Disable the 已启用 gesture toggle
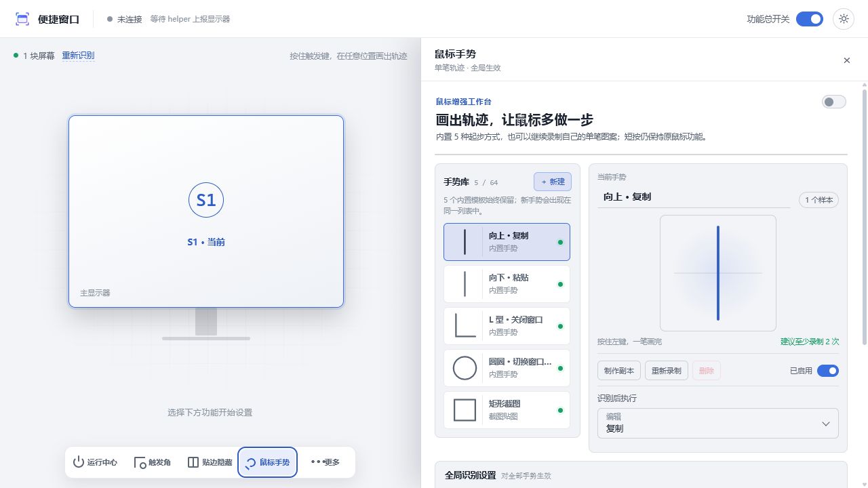This screenshot has width=868, height=488. 828,371
